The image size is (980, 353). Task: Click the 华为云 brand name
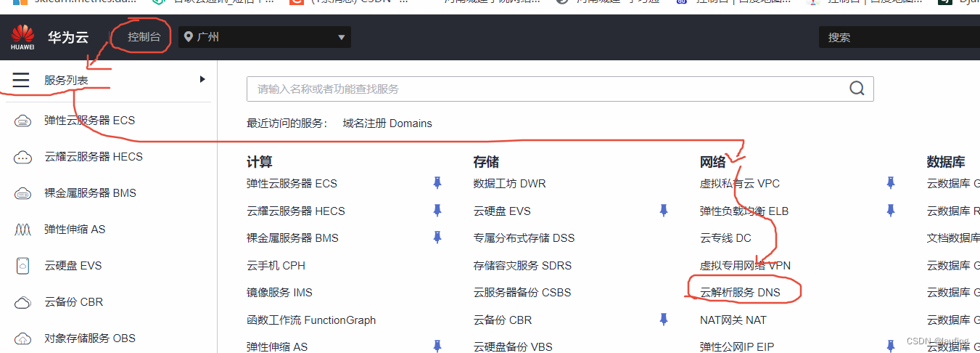click(67, 37)
